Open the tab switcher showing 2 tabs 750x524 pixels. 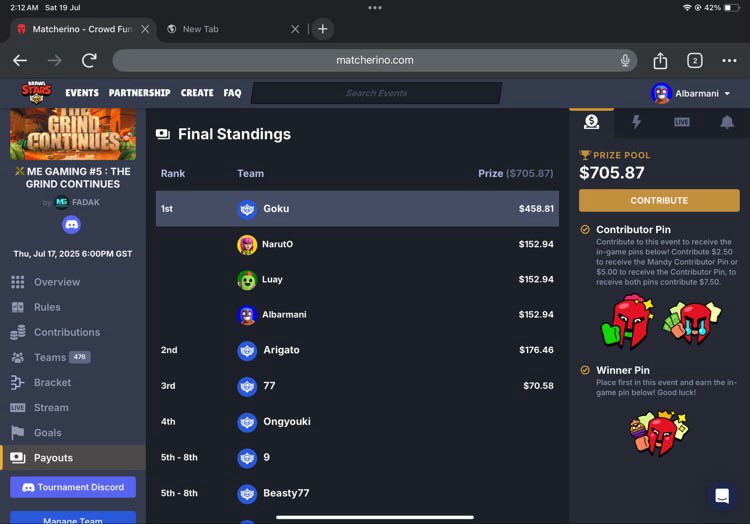pos(695,60)
